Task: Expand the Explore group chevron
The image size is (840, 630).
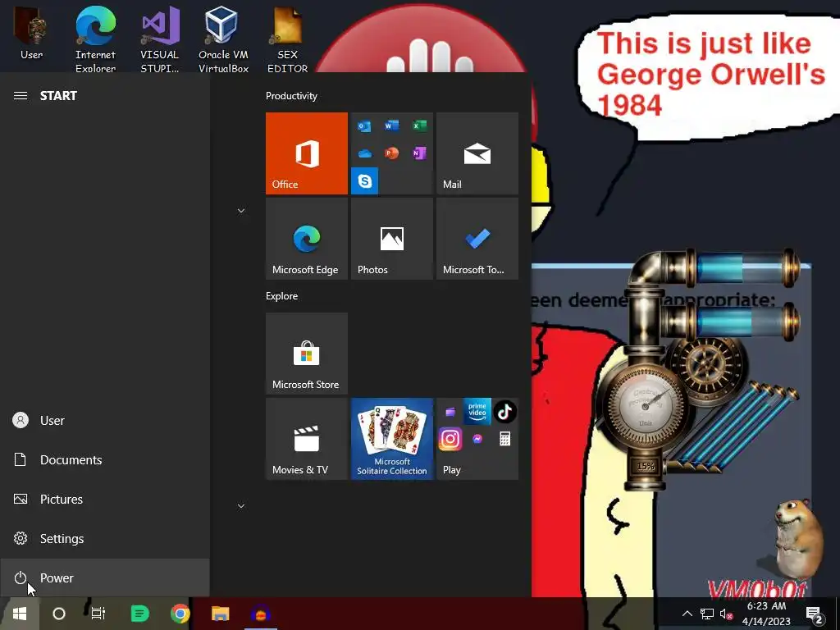Action: [x=241, y=506]
